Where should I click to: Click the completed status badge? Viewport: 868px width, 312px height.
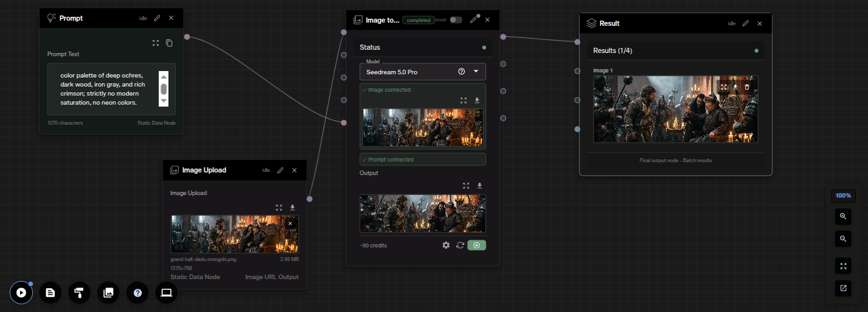tap(419, 20)
